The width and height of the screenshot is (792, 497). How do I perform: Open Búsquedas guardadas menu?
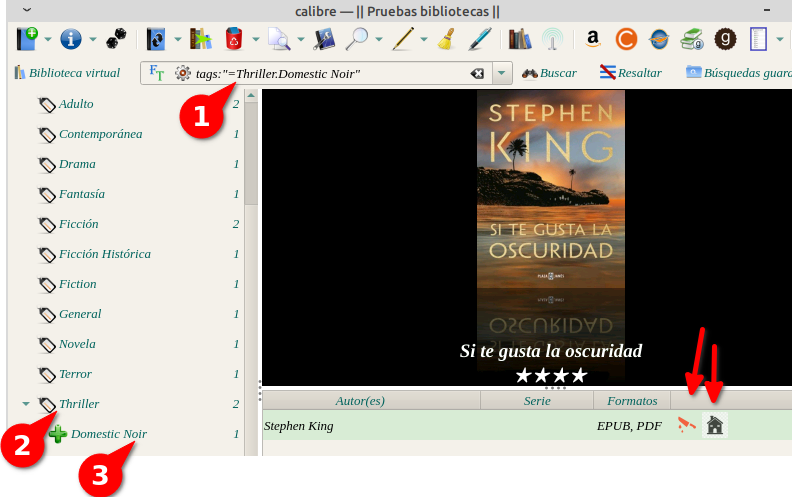[738, 73]
